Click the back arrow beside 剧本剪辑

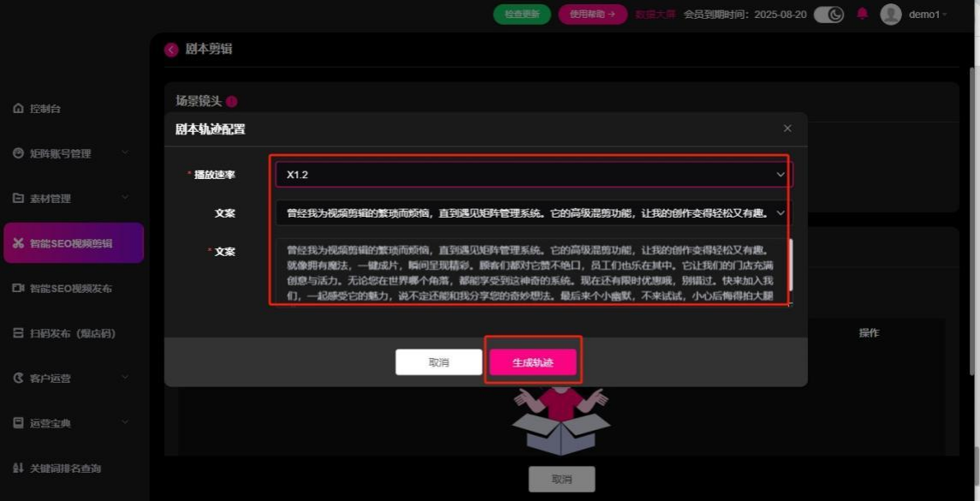coord(169,51)
